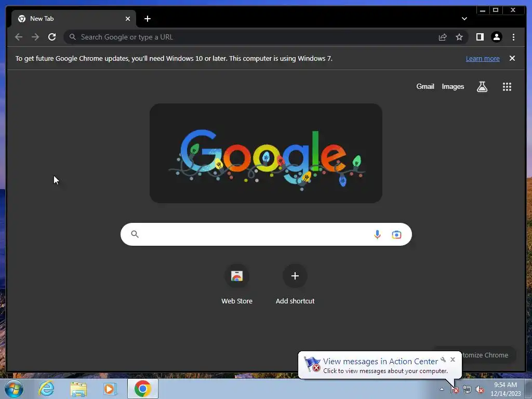Open Windows Explorer from taskbar
The height and width of the screenshot is (399, 532).
click(x=78, y=389)
